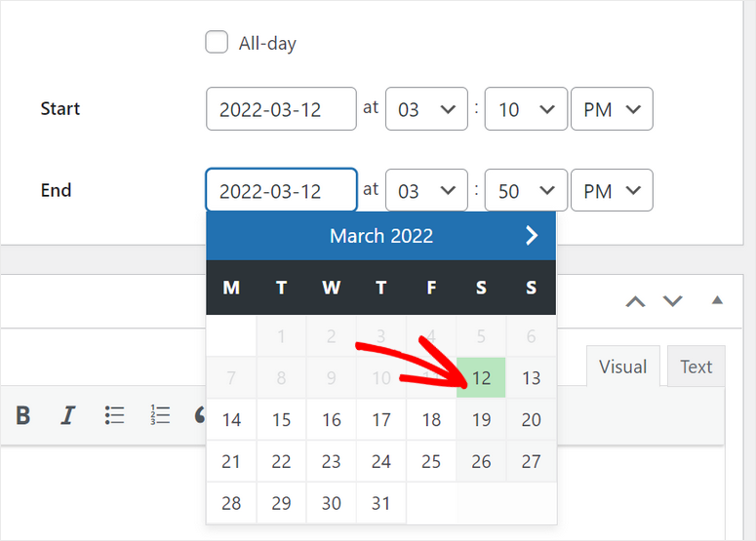Open the Start hour dropdown

(426, 109)
